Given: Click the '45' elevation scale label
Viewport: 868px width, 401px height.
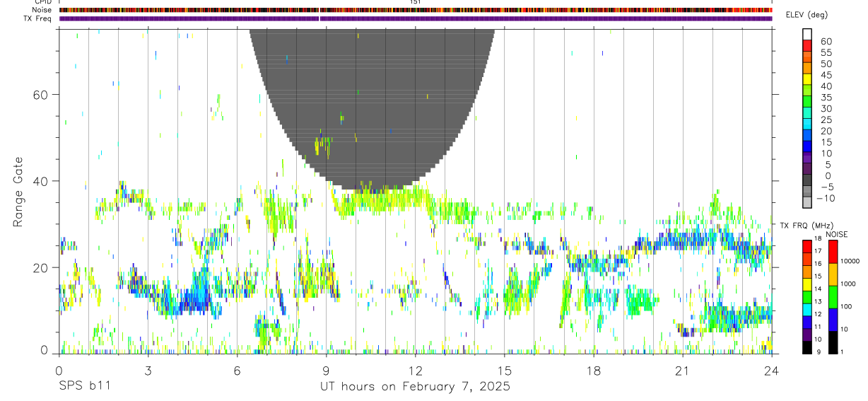Looking at the screenshot, I should click(x=826, y=75).
